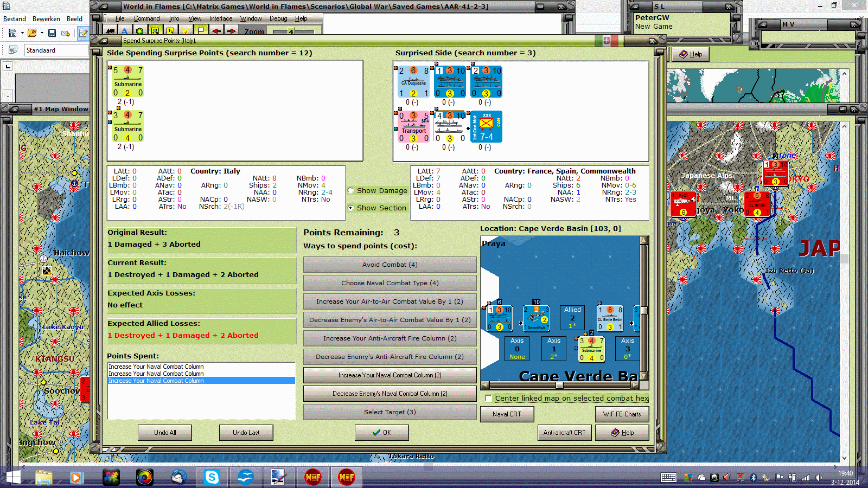
Task: Open Skype from the taskbar
Action: click(x=212, y=477)
